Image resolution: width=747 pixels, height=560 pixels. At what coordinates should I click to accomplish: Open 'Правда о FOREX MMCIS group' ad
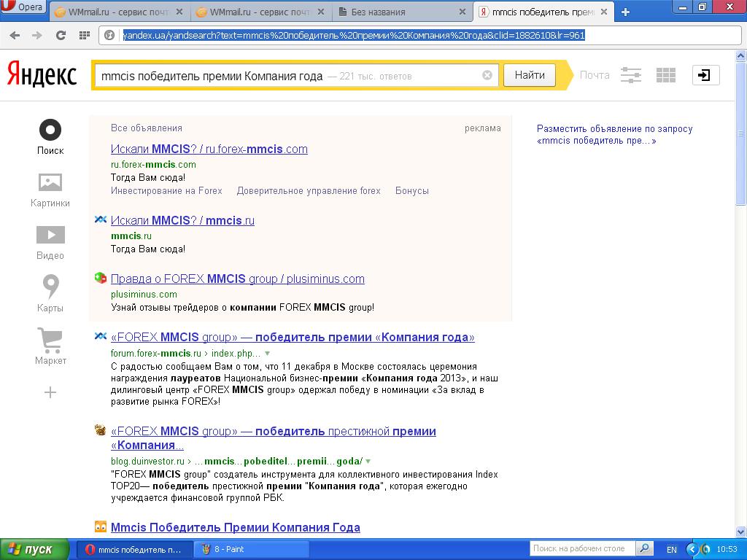tap(237, 279)
